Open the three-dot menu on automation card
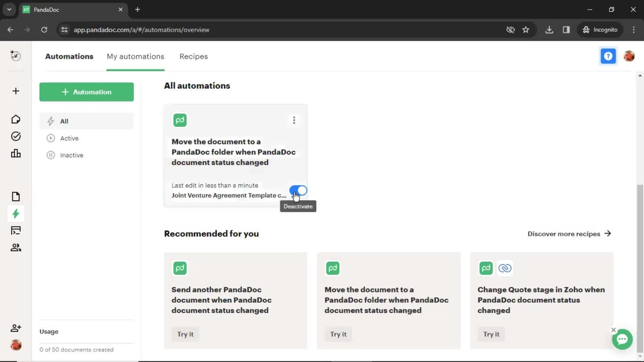Viewport: 644px width, 362px height. coord(294,120)
